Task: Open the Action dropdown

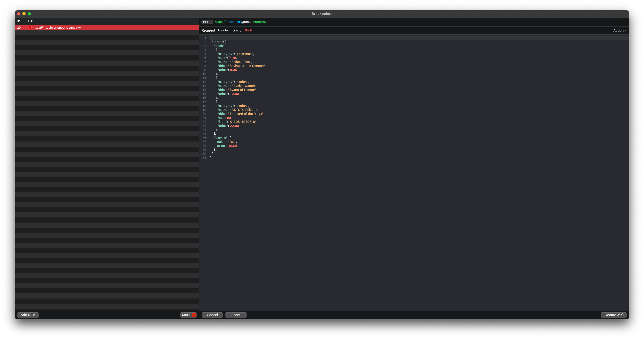Action: pos(619,30)
